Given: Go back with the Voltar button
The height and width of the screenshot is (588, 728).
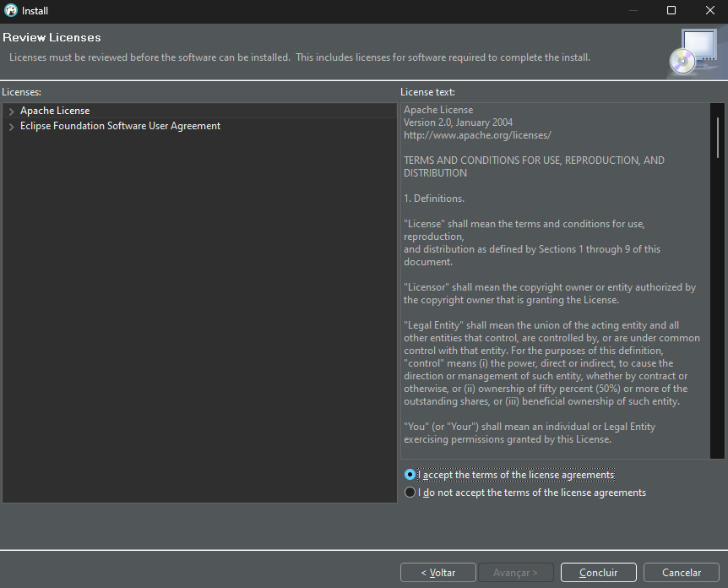Looking at the screenshot, I should click(x=437, y=573).
